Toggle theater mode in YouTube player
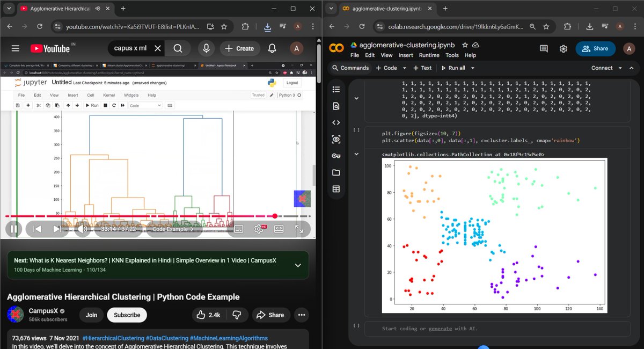 point(279,229)
